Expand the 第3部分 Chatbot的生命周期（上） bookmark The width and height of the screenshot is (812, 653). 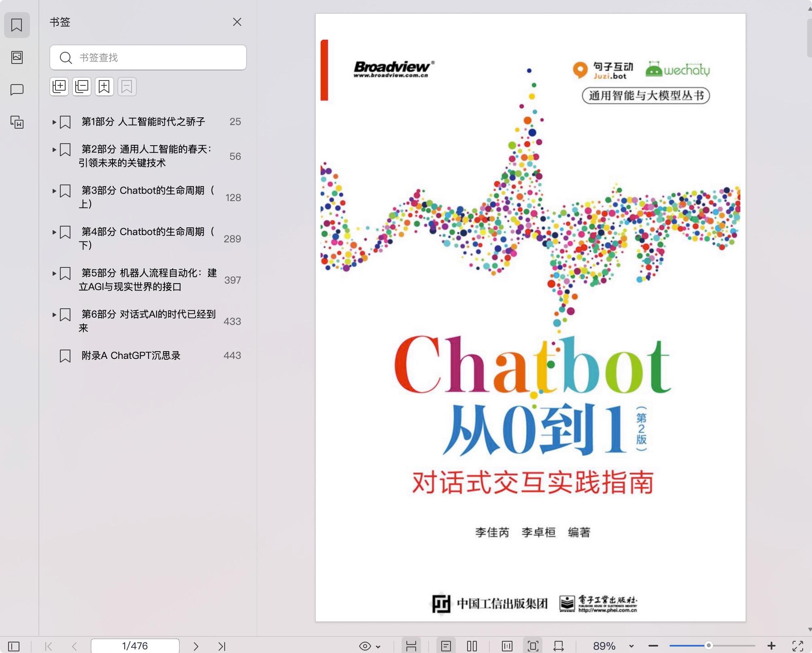click(x=54, y=191)
